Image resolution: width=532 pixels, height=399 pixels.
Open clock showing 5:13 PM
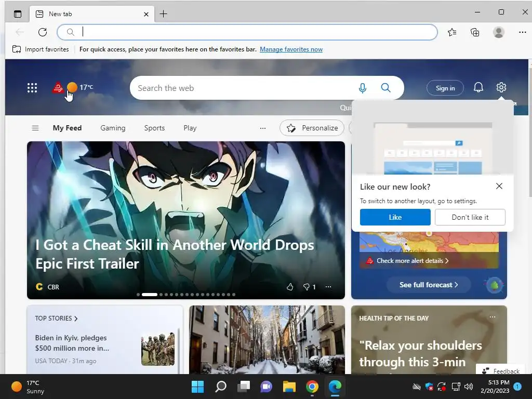(495, 387)
